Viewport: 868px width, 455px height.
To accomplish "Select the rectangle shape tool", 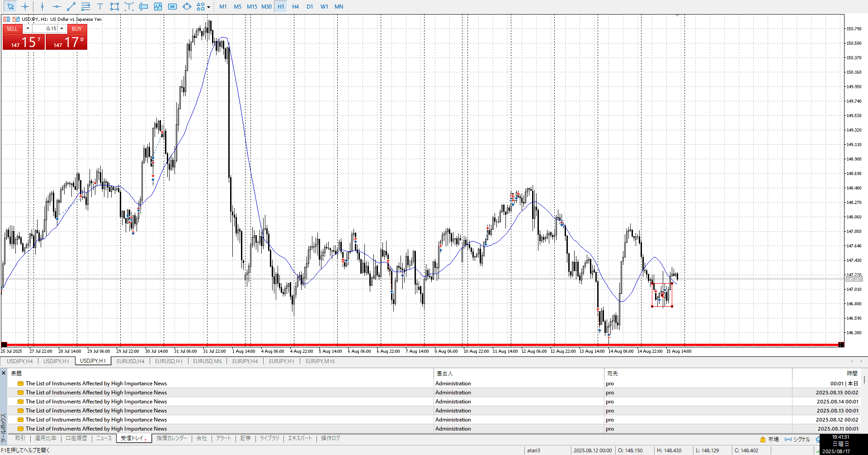I will (114, 7).
